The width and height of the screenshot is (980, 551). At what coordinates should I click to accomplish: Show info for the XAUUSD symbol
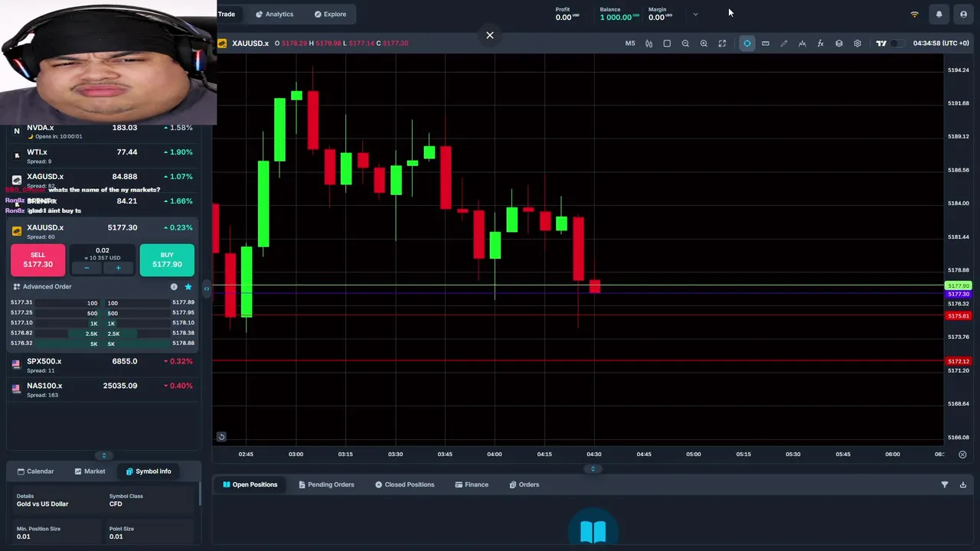point(174,287)
